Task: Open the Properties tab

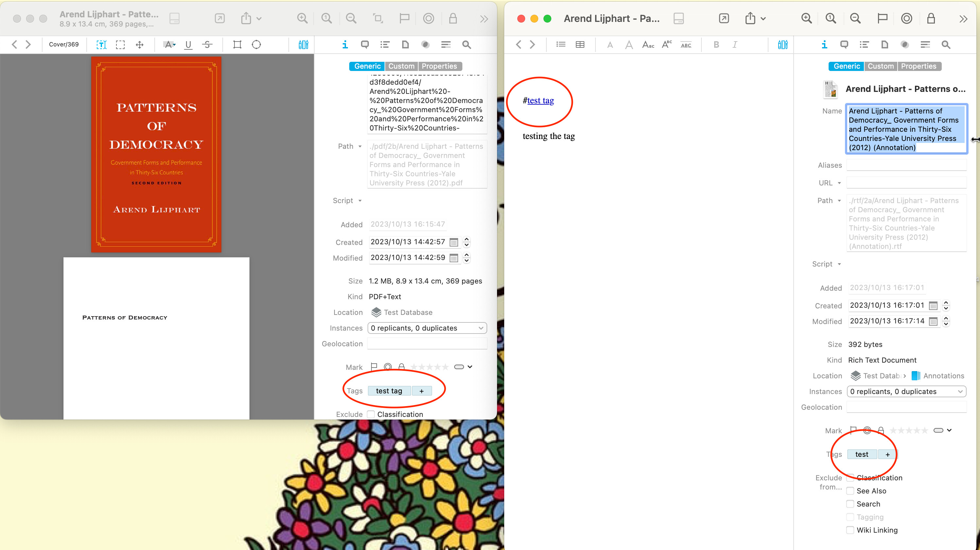Action: pos(439,66)
